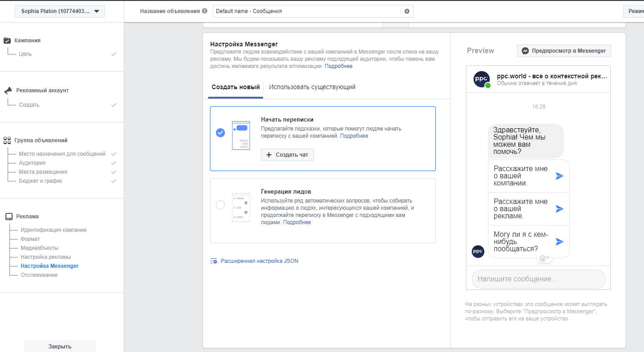Open 'Расширенная настройка JSON' link
The height and width of the screenshot is (352, 644).
[259, 261]
